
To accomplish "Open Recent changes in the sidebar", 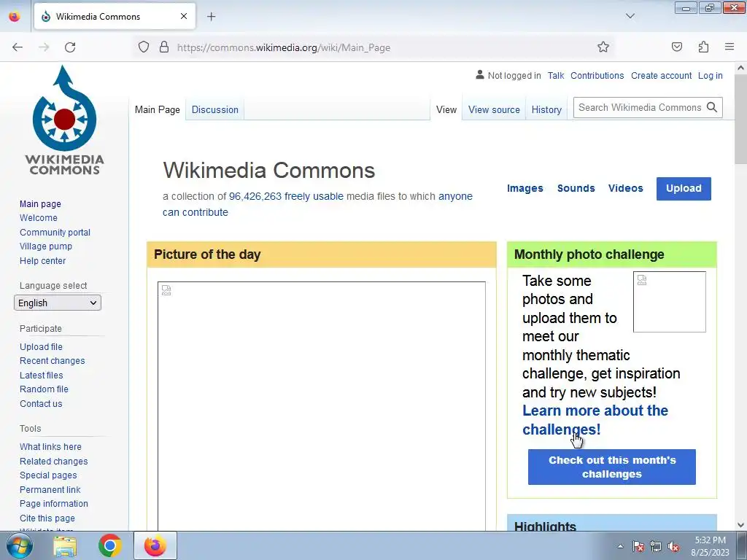I will pos(52,361).
